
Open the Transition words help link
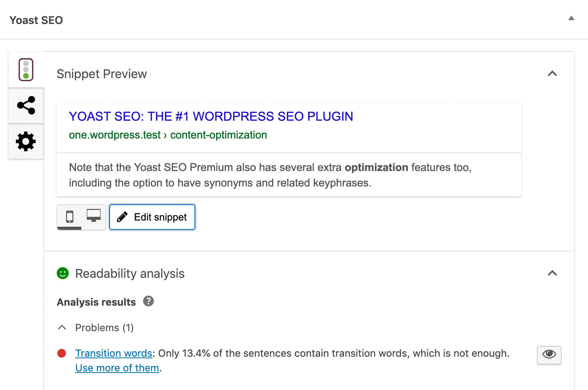(113, 353)
